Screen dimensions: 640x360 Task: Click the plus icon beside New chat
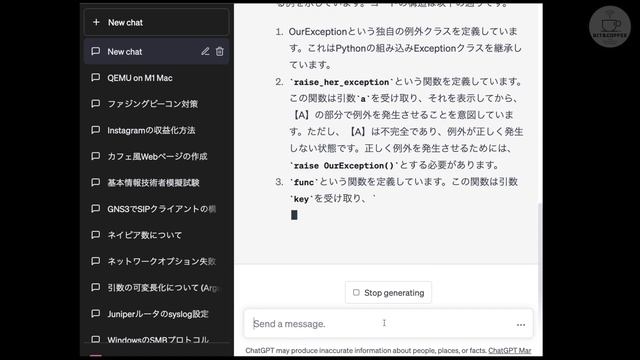coord(96,22)
